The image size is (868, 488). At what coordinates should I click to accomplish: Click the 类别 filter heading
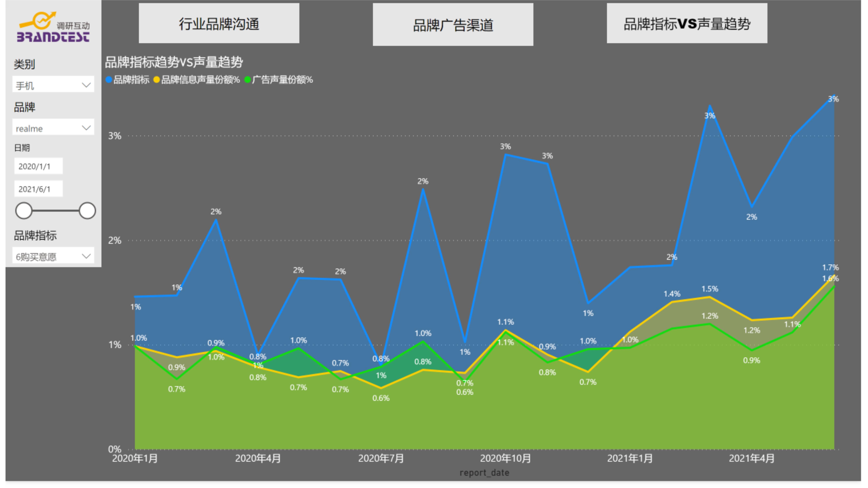click(25, 64)
